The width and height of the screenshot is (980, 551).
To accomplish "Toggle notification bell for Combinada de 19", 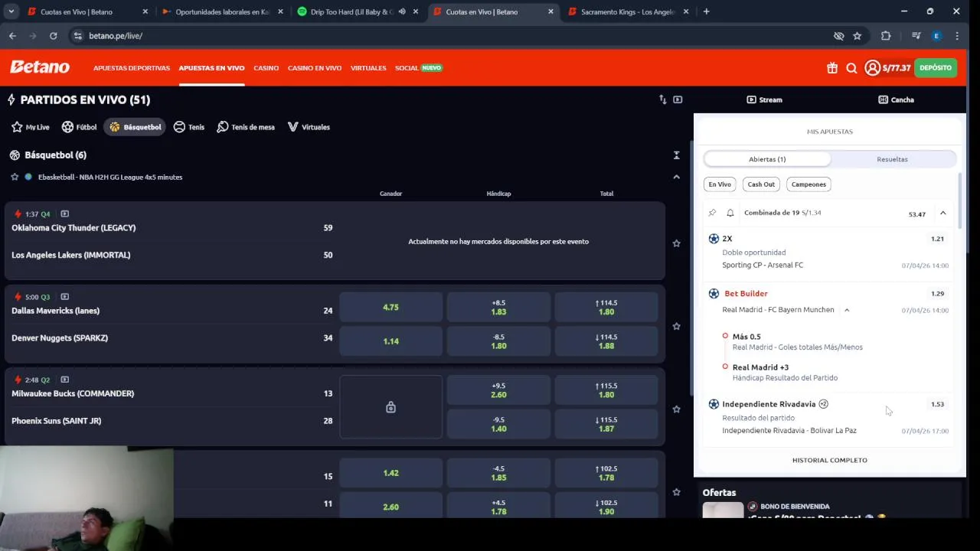I will pyautogui.click(x=730, y=213).
